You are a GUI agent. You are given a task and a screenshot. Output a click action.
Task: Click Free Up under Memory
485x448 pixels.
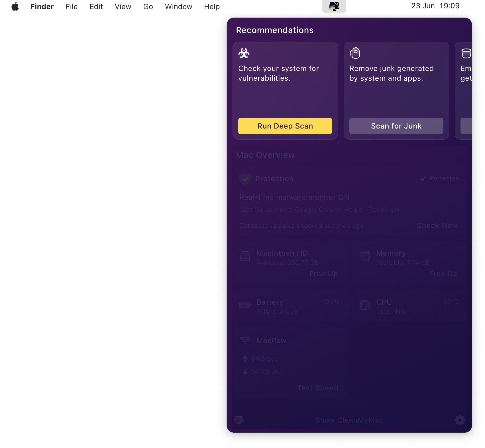coord(443,274)
